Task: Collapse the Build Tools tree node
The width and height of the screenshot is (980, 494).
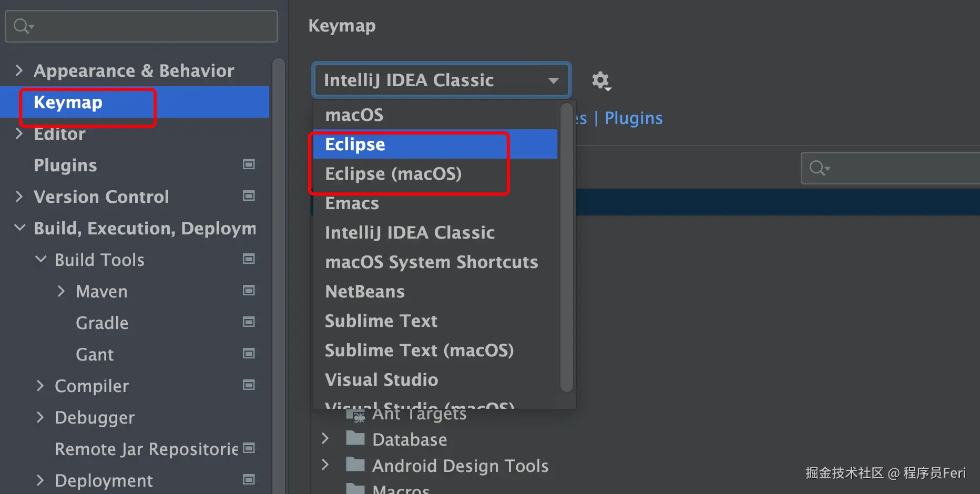Action: pos(40,259)
